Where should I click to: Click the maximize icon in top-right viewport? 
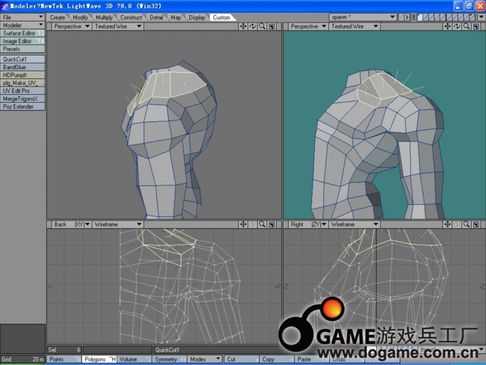tap(476, 26)
